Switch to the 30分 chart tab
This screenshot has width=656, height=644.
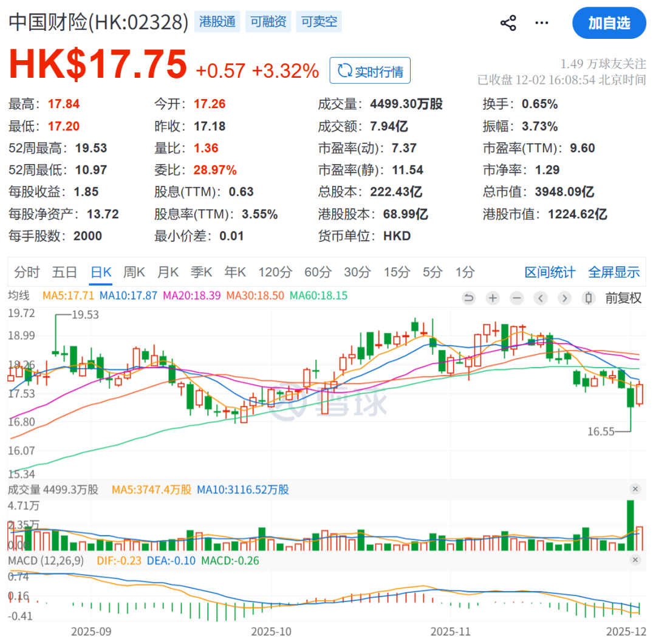357,272
